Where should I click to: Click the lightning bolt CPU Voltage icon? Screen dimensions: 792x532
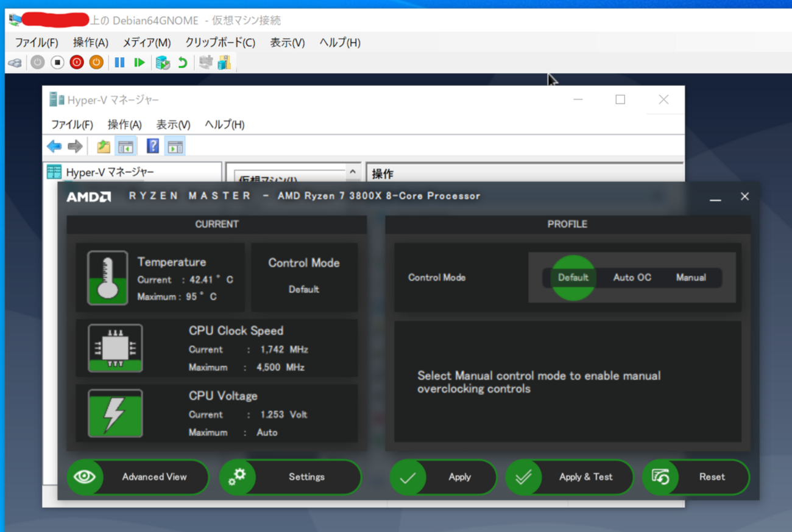(x=115, y=413)
